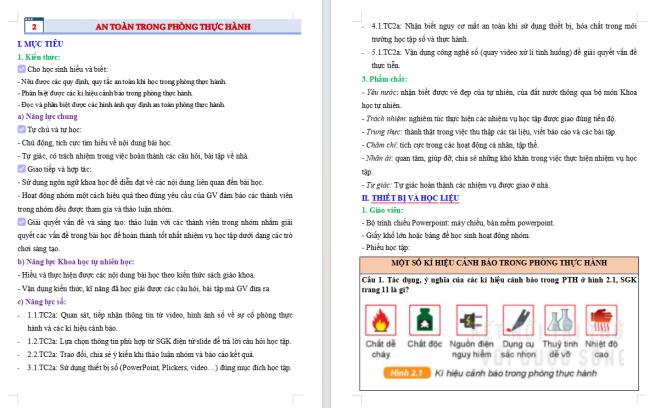Toggle checkbox before "Giải quyết vấn đề và sáng tạo"
The height and width of the screenshot is (408, 650).
click(22, 222)
